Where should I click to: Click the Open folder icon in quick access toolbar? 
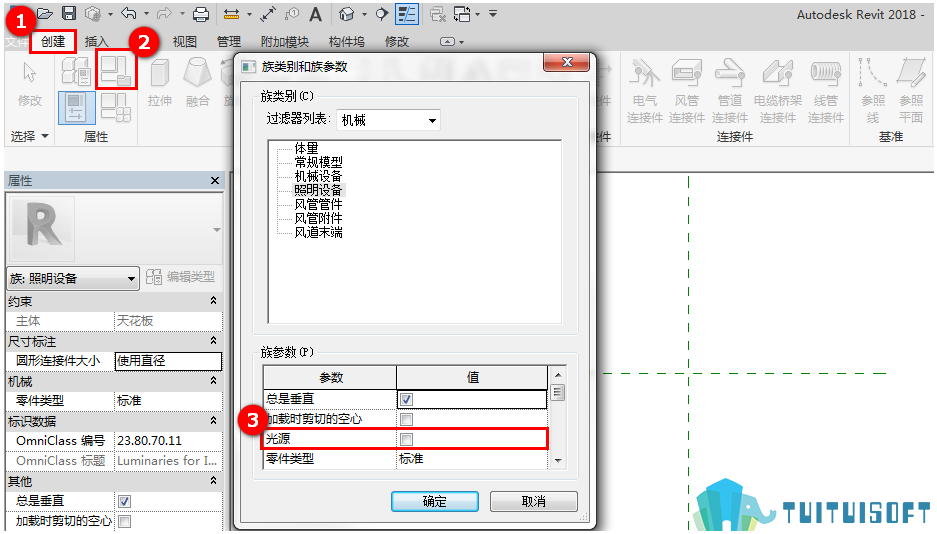pyautogui.click(x=44, y=13)
